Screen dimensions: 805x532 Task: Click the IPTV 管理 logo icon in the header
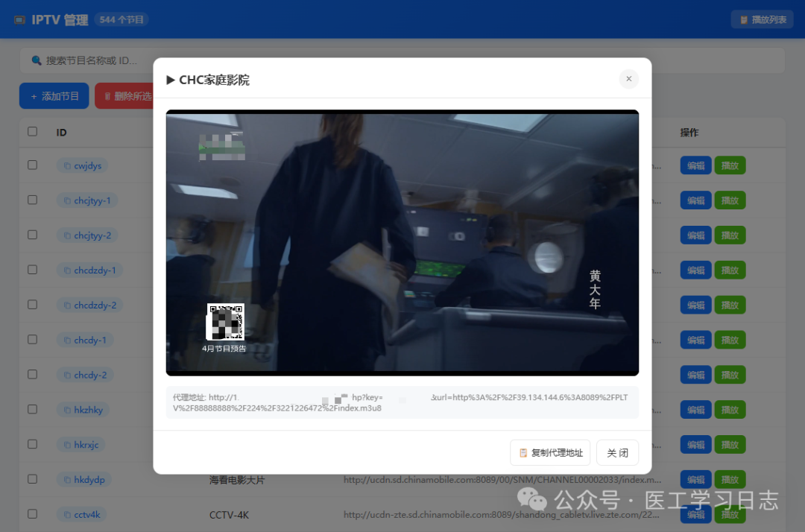point(19,20)
